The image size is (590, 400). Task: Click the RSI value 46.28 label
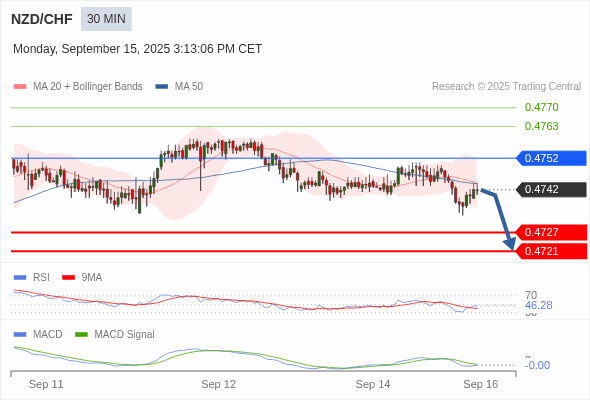(x=538, y=305)
